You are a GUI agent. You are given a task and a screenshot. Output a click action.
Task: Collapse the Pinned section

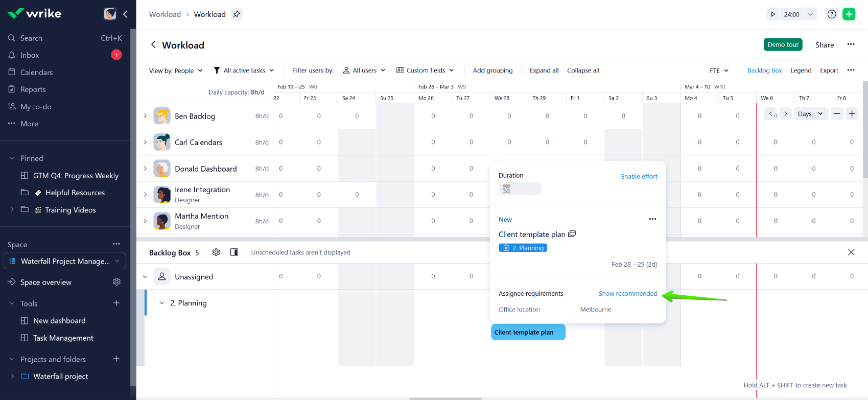[x=12, y=158]
